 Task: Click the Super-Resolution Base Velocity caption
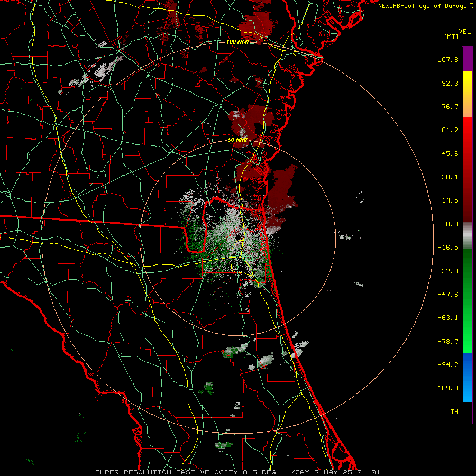[x=237, y=472]
